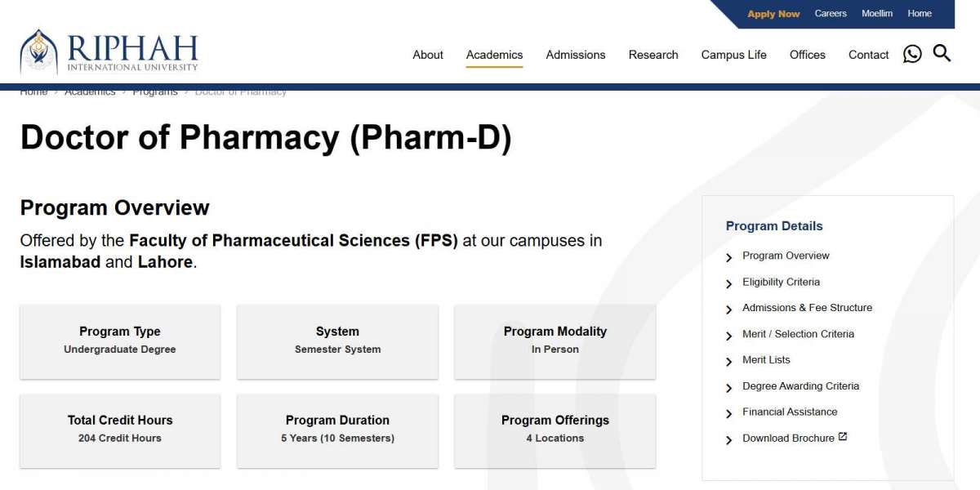The width and height of the screenshot is (980, 490).
Task: Click the chevron next to Program Overview
Action: [729, 257]
